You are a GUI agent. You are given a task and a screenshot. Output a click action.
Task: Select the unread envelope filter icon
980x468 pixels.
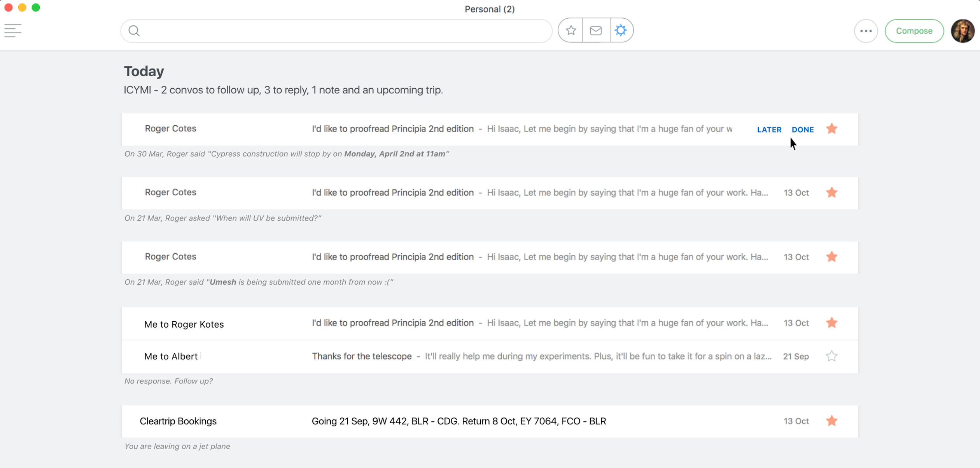click(595, 30)
